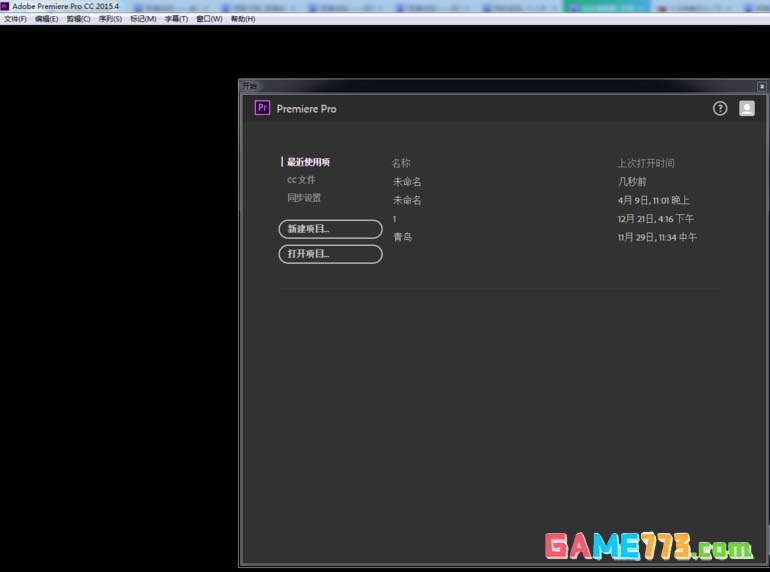Click the 新建项目 new project button
The width and height of the screenshot is (770, 572).
tap(330, 229)
